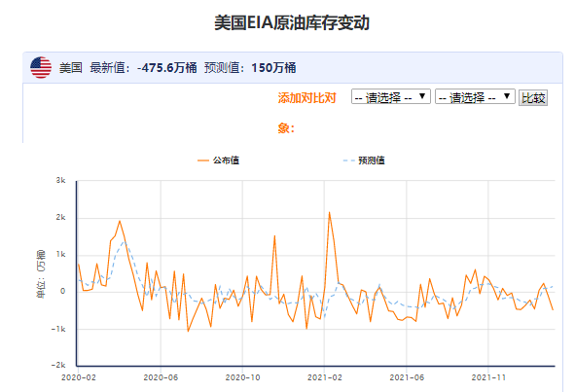The height and width of the screenshot is (392, 575).
Task: Click the 添加对比对象 label
Action: 306,113
